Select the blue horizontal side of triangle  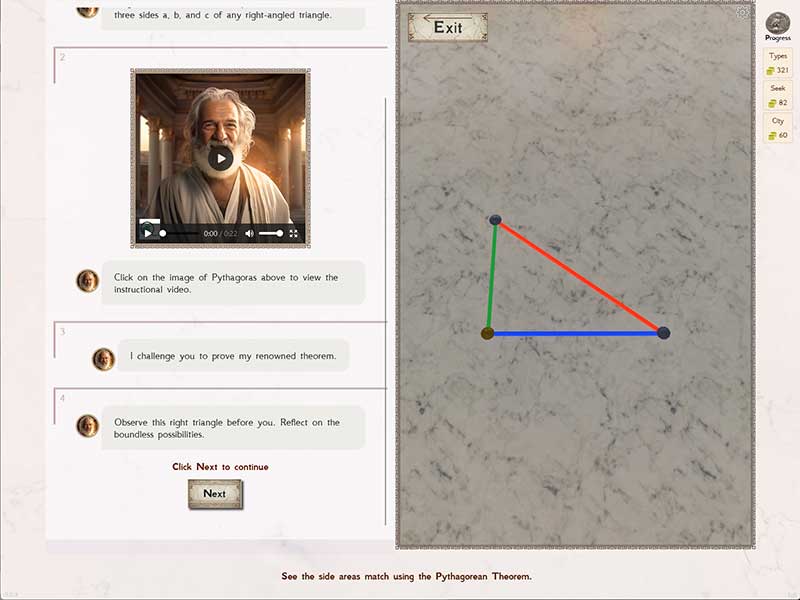575,333
